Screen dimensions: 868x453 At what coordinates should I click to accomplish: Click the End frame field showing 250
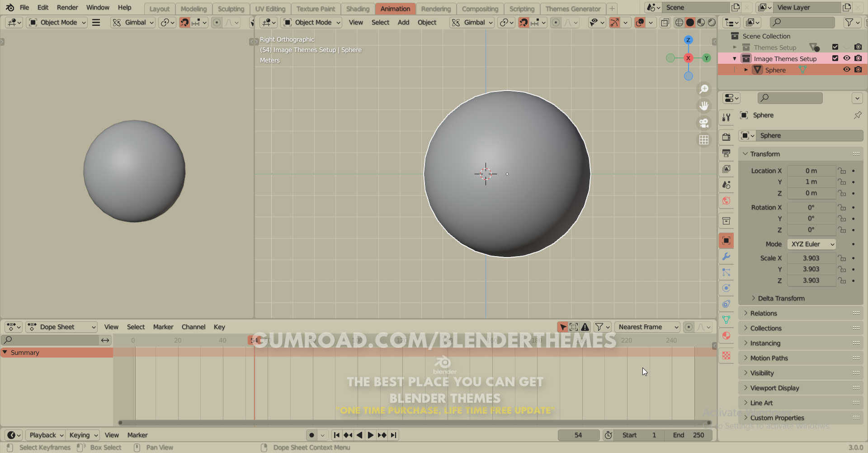coord(689,435)
